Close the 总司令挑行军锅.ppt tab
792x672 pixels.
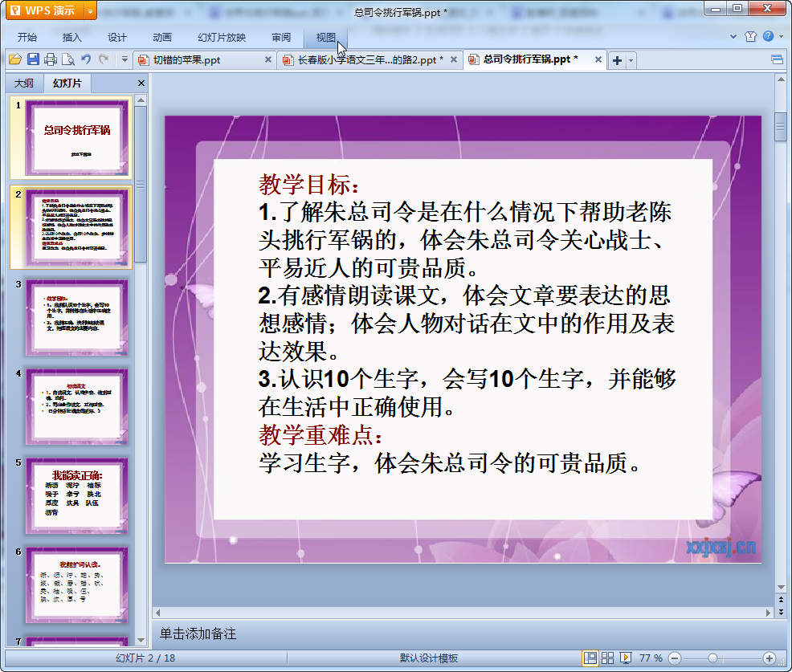[598, 59]
